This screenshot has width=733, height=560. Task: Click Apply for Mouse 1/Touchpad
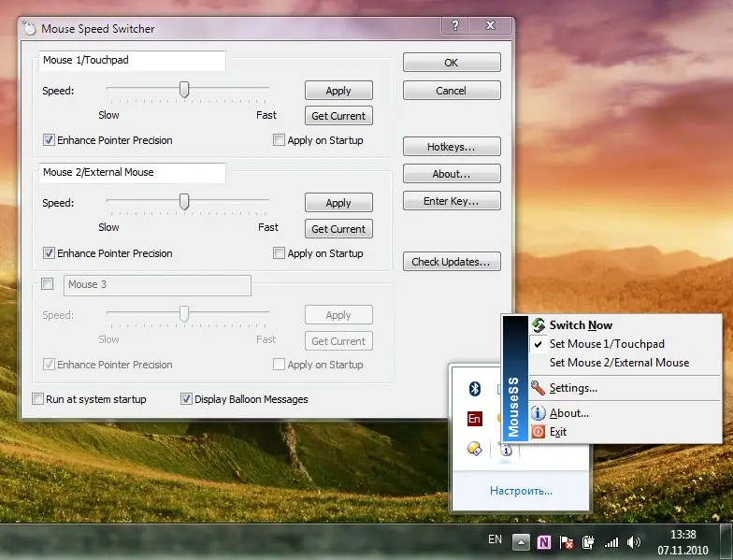(x=338, y=90)
